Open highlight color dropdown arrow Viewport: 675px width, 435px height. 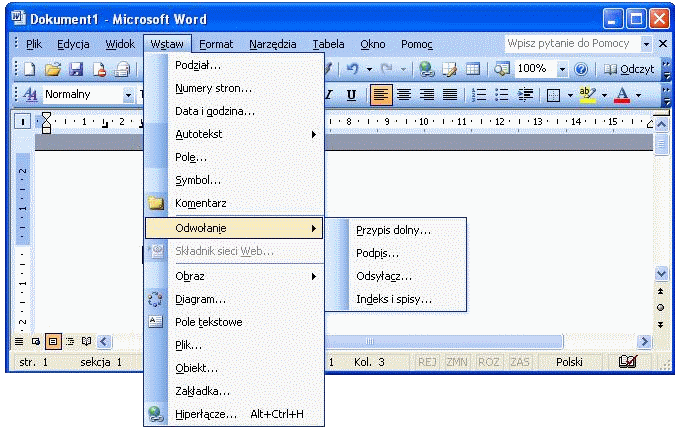[x=604, y=95]
